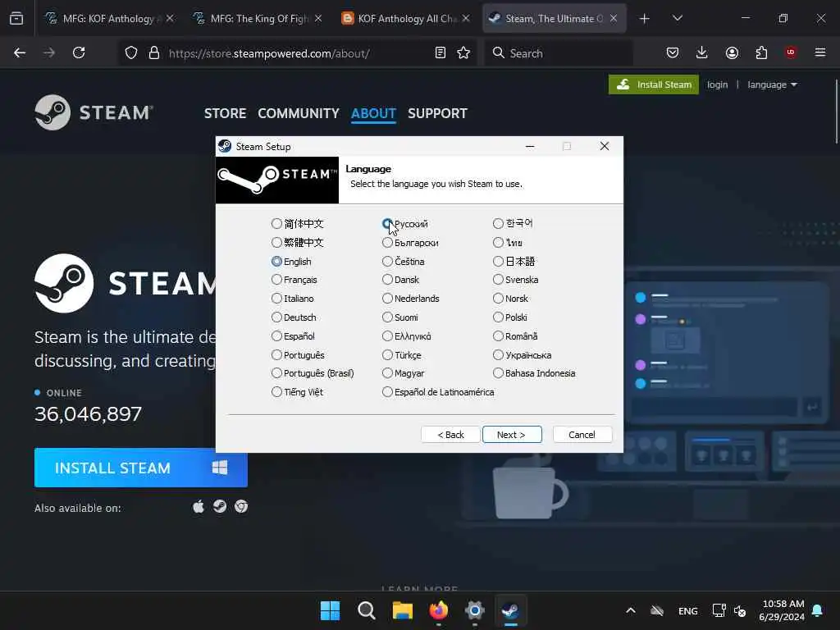Reload the current page

click(79, 52)
